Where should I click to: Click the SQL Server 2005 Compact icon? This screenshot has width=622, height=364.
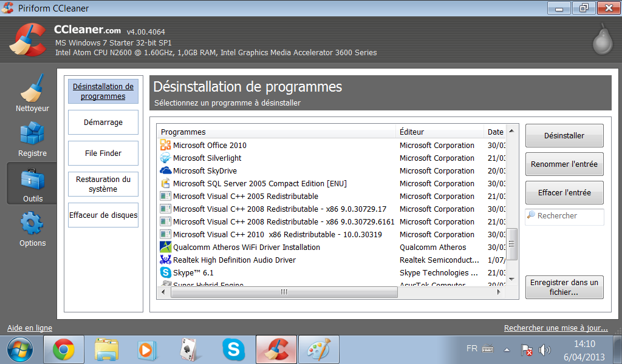[165, 183]
